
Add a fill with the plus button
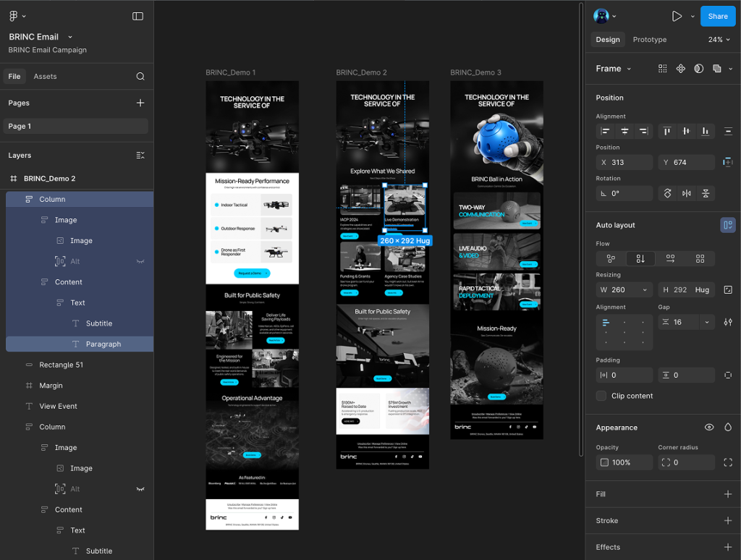click(728, 494)
